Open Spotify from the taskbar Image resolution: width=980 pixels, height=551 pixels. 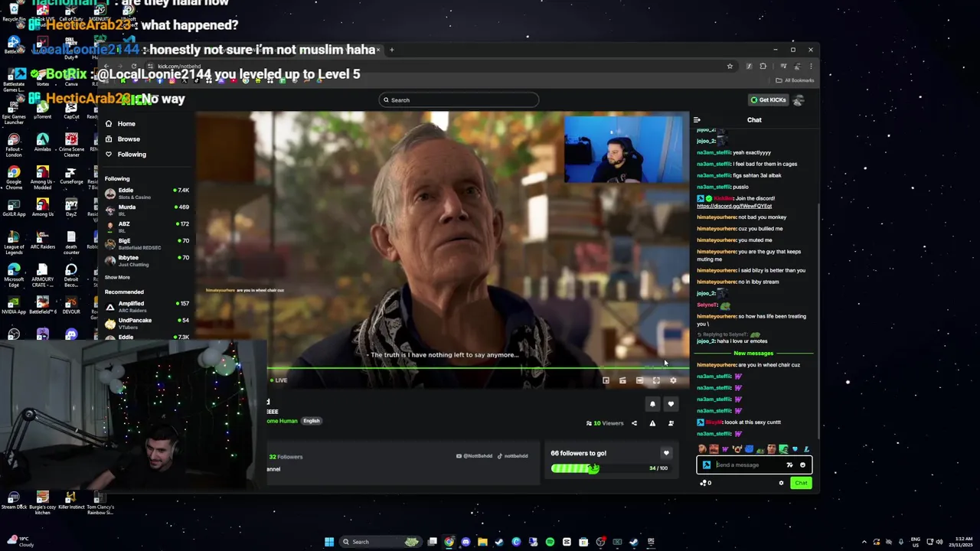coord(550,542)
